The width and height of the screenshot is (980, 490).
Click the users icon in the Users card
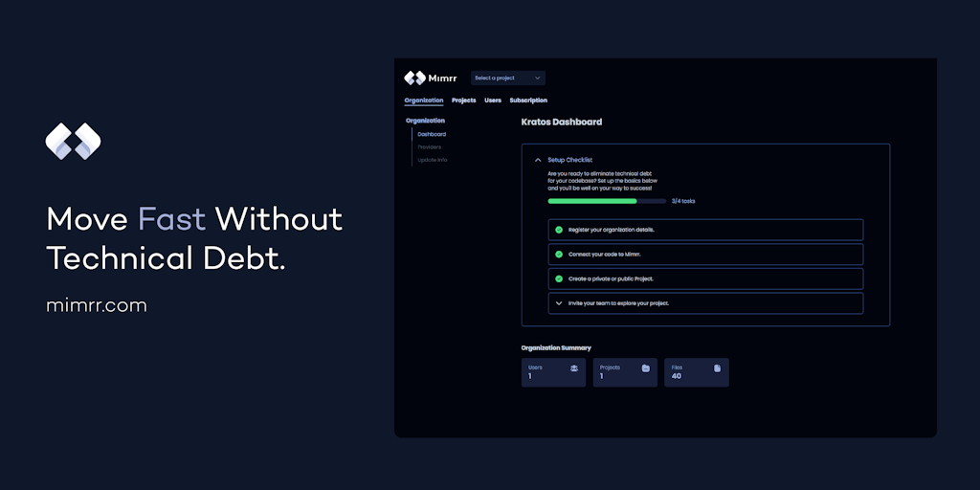coord(574,368)
